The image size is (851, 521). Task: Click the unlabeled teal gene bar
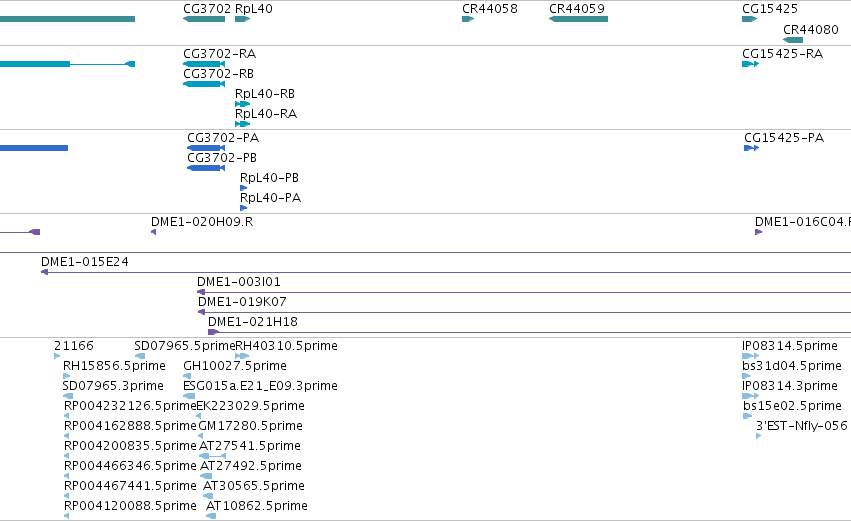point(67,19)
